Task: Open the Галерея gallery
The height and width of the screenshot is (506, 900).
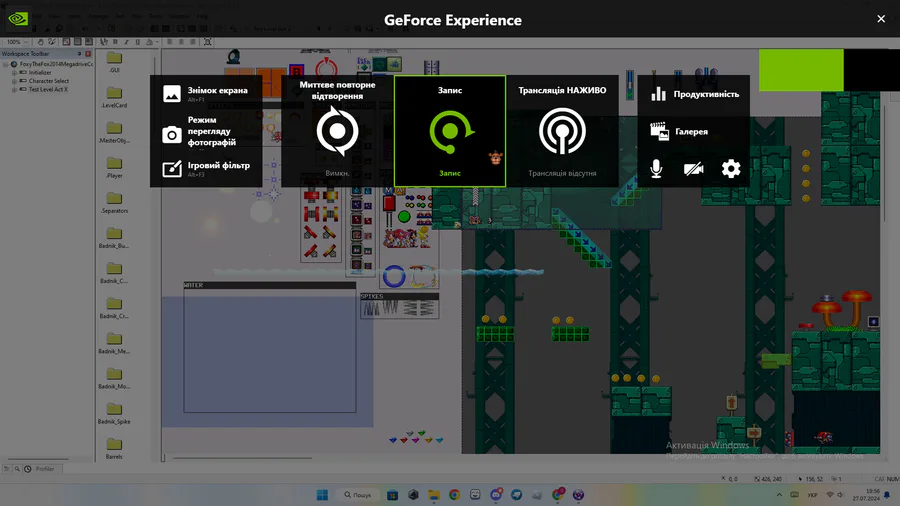Action: coord(679,131)
